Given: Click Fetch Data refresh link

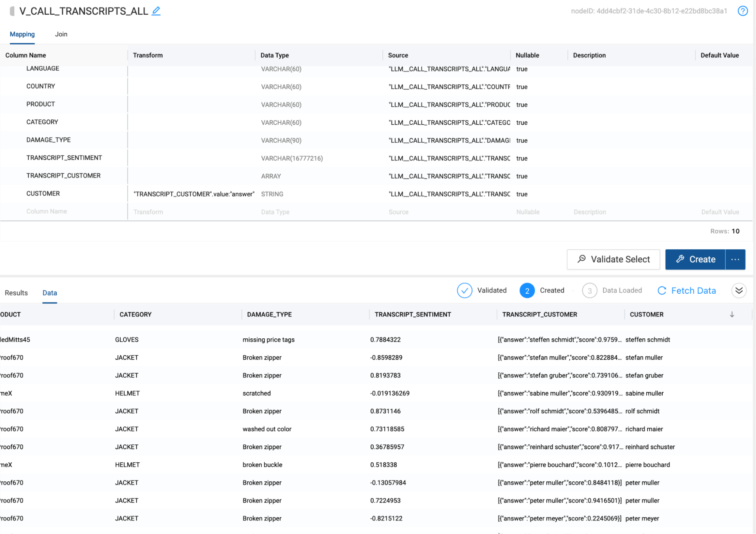Looking at the screenshot, I should point(687,291).
